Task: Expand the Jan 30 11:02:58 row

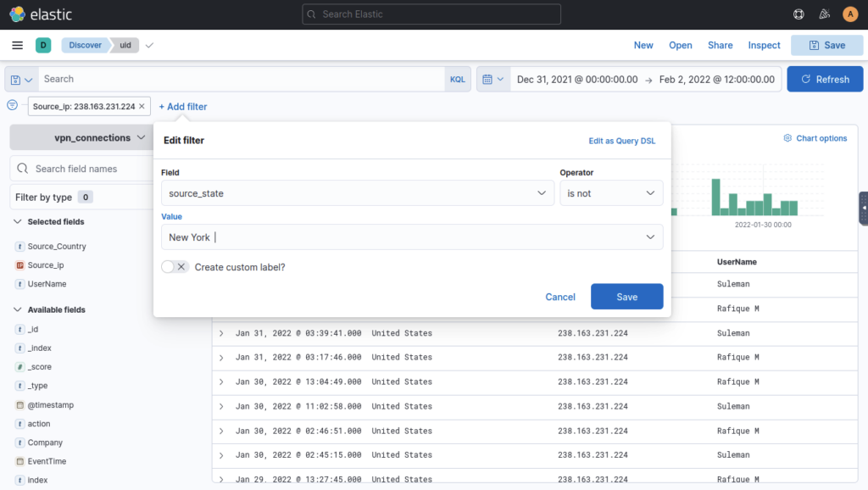Action: point(221,406)
